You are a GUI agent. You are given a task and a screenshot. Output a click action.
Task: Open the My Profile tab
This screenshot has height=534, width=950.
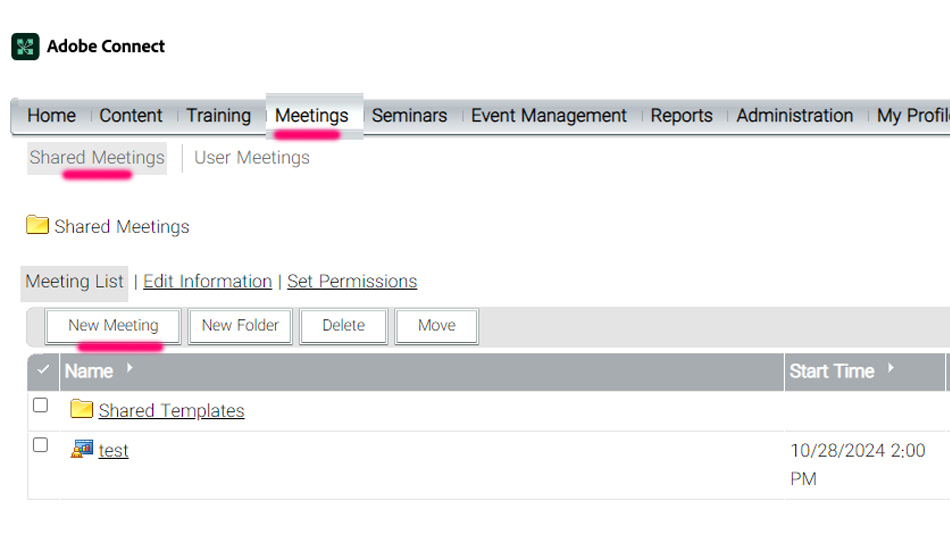click(913, 115)
